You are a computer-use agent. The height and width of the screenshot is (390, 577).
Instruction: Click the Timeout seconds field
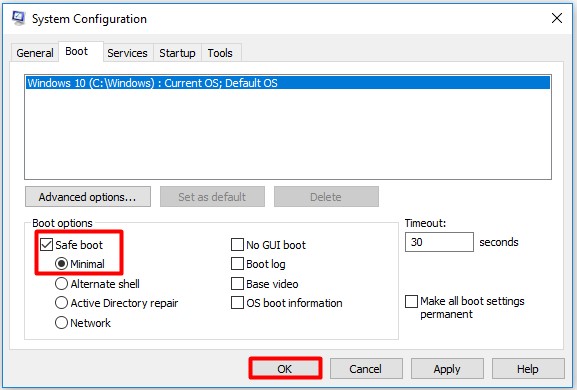[439, 242]
